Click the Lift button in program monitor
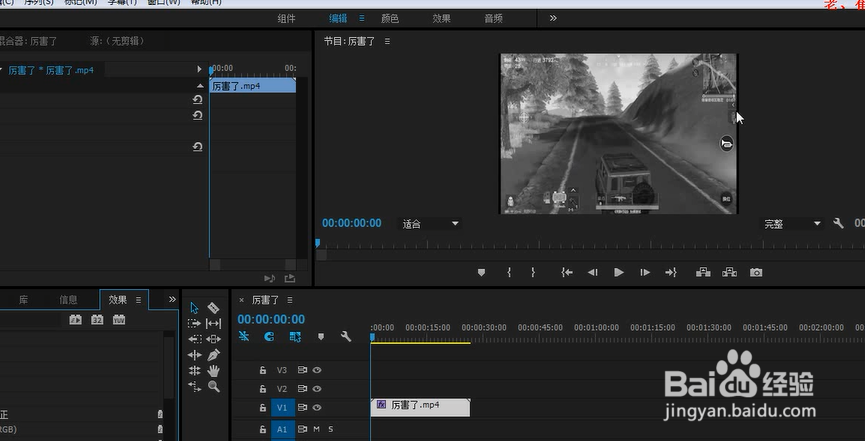865x441 pixels. [703, 272]
